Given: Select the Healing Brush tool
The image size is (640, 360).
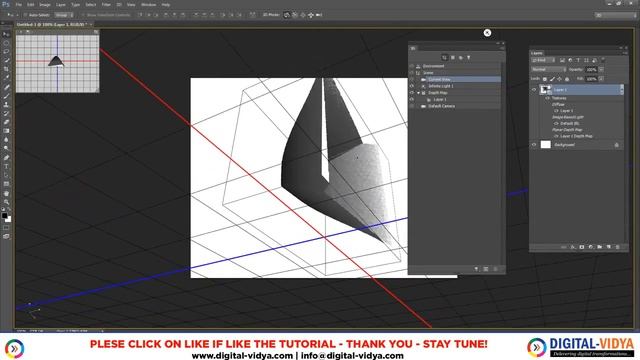Looking at the screenshot, I should click(x=6, y=87).
